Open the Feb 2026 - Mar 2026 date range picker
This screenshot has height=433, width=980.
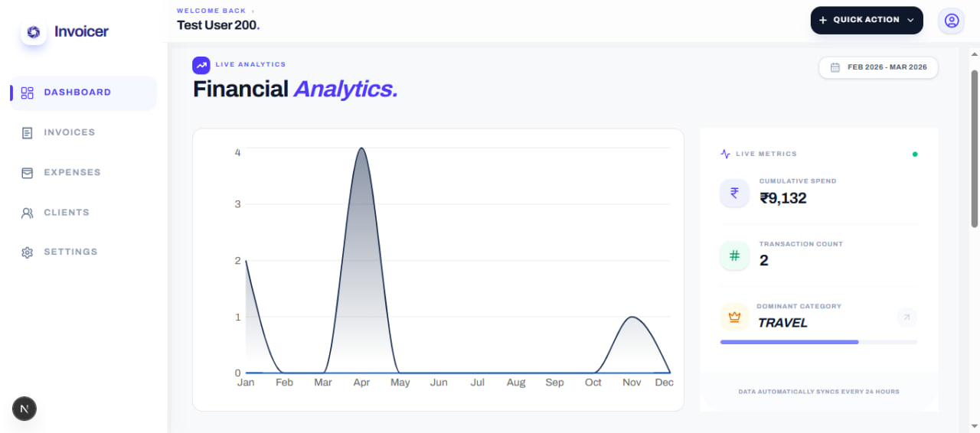pos(878,67)
